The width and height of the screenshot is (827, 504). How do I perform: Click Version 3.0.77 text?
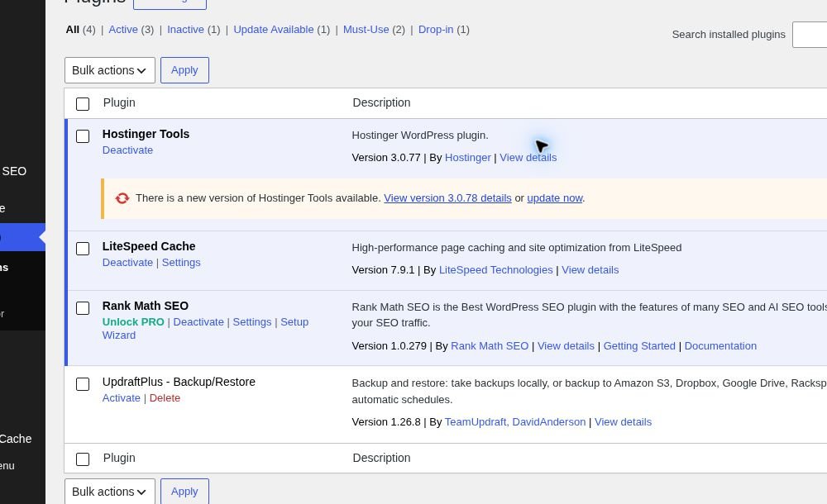pos(386,158)
